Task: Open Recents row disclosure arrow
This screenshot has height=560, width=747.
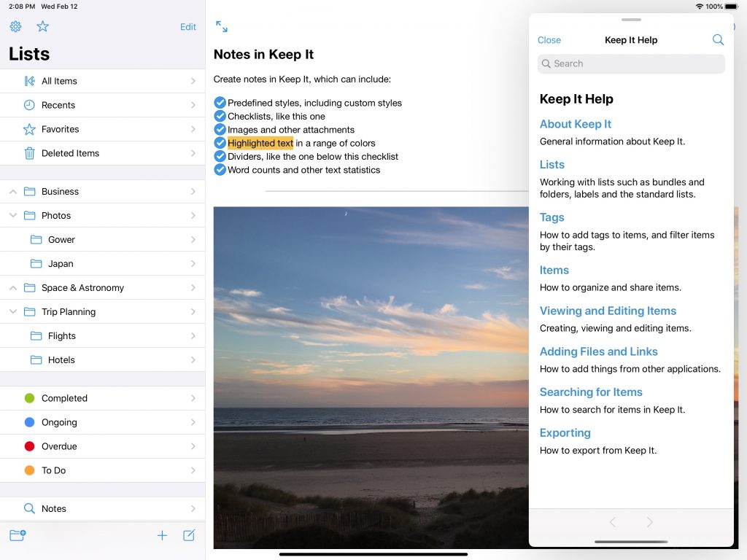Action: click(193, 105)
